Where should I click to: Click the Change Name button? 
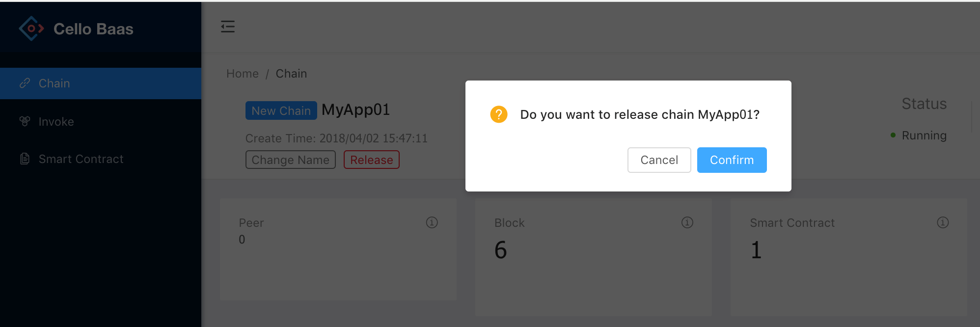(x=290, y=160)
